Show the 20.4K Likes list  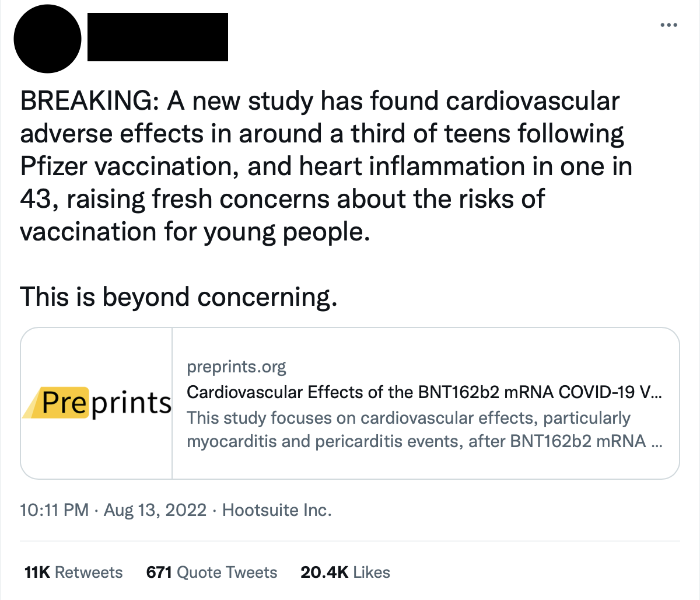[345, 572]
